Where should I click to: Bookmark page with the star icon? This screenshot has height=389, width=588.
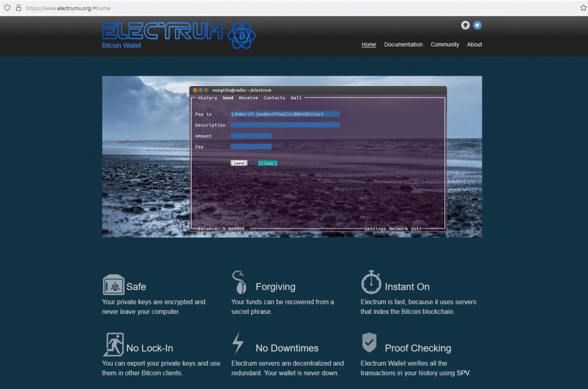point(583,8)
